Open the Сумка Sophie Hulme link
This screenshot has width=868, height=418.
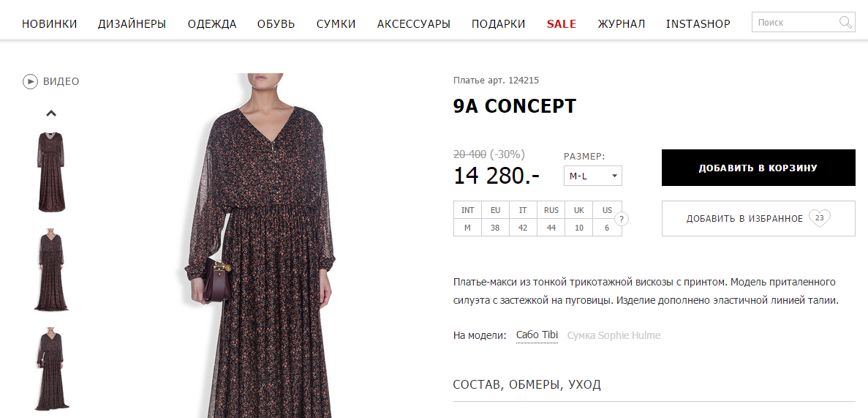pyautogui.click(x=614, y=335)
